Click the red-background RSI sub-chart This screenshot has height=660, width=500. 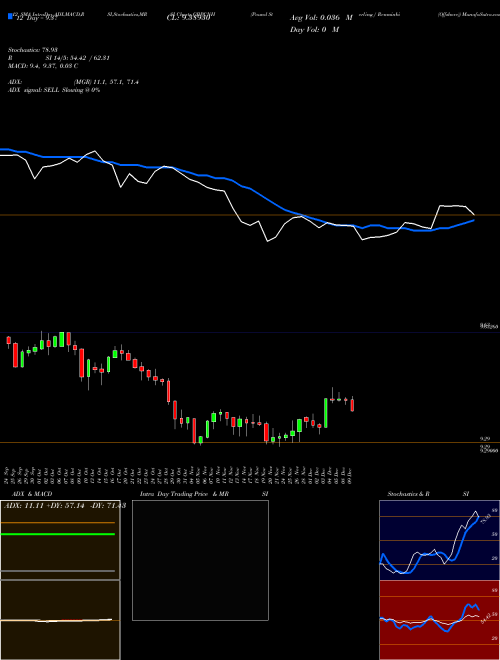pos(439,620)
